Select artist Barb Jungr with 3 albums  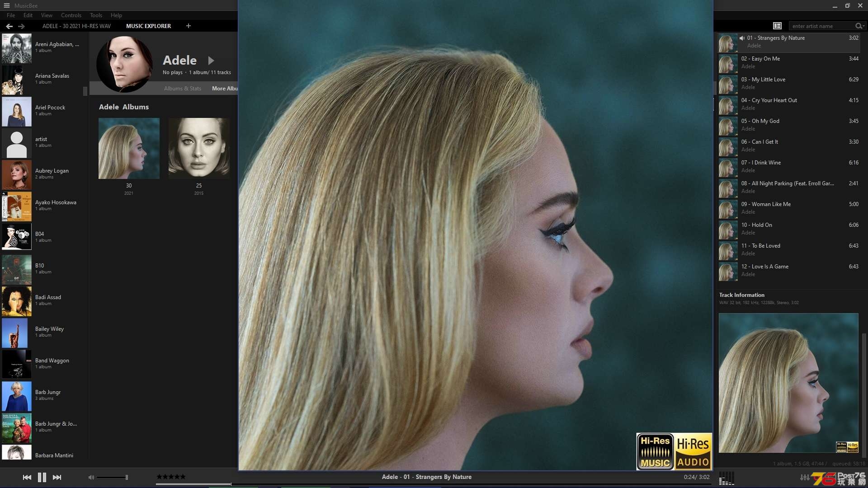[x=42, y=395]
